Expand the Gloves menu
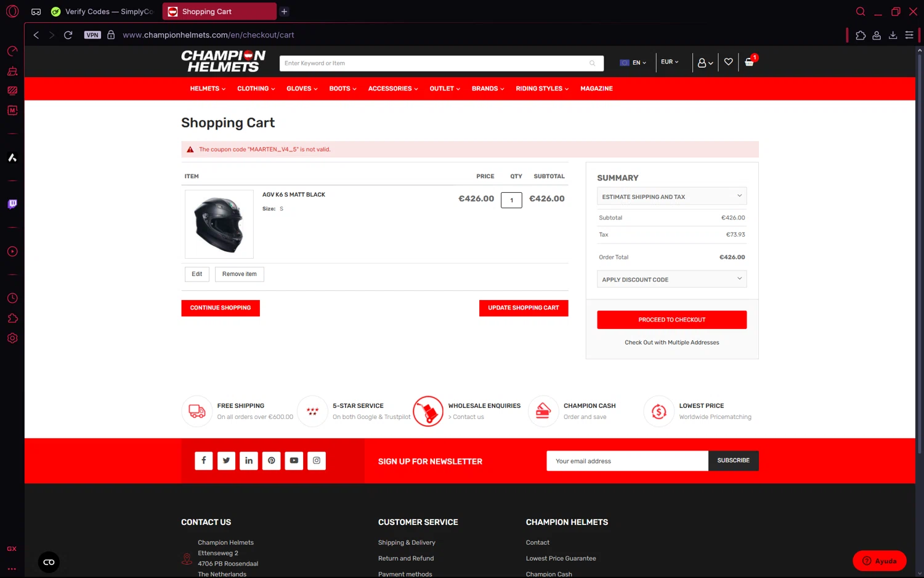The width and height of the screenshot is (924, 578). (x=302, y=89)
